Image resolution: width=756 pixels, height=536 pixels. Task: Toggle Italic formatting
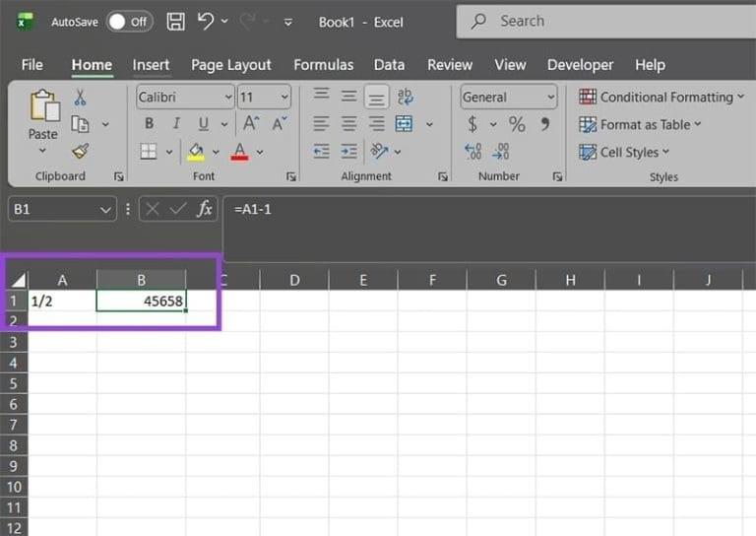point(176,124)
